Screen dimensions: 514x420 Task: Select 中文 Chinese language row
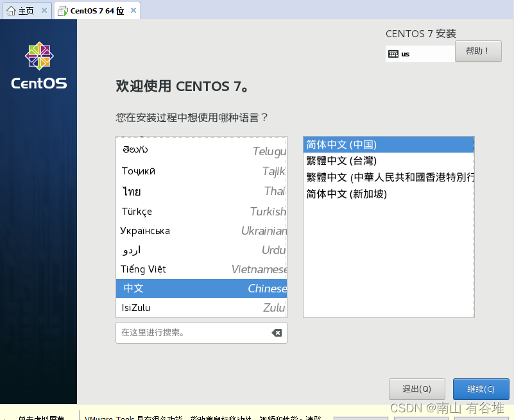(x=201, y=289)
